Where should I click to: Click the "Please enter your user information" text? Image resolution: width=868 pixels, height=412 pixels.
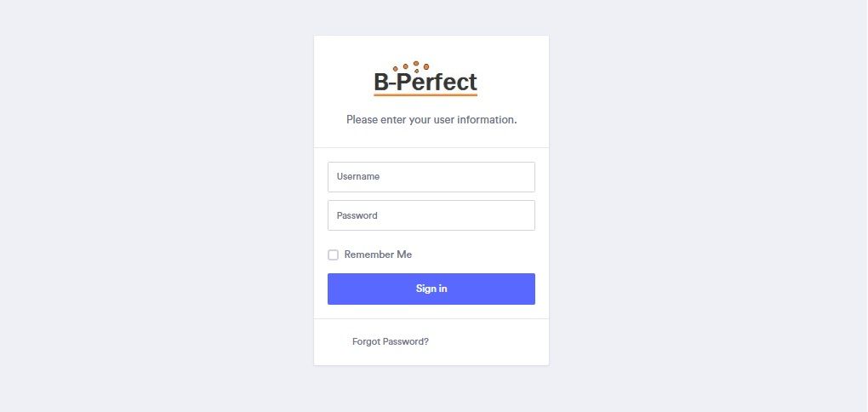tap(431, 120)
